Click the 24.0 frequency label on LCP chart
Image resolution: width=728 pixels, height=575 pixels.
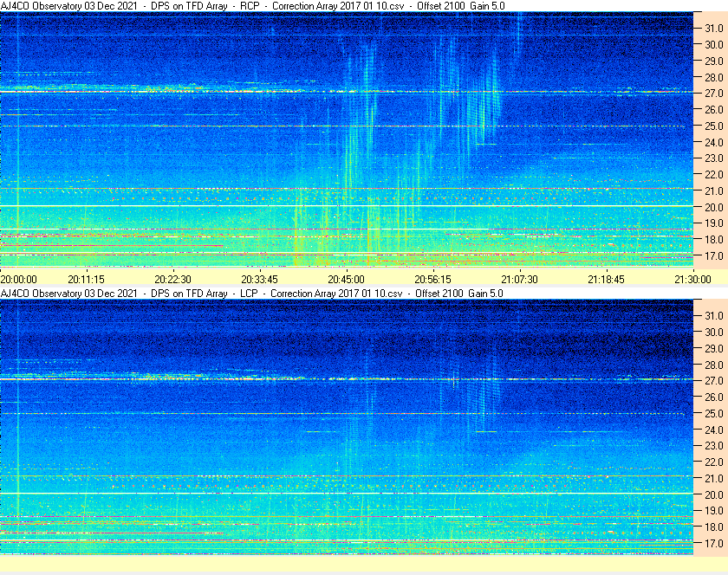[714, 430]
